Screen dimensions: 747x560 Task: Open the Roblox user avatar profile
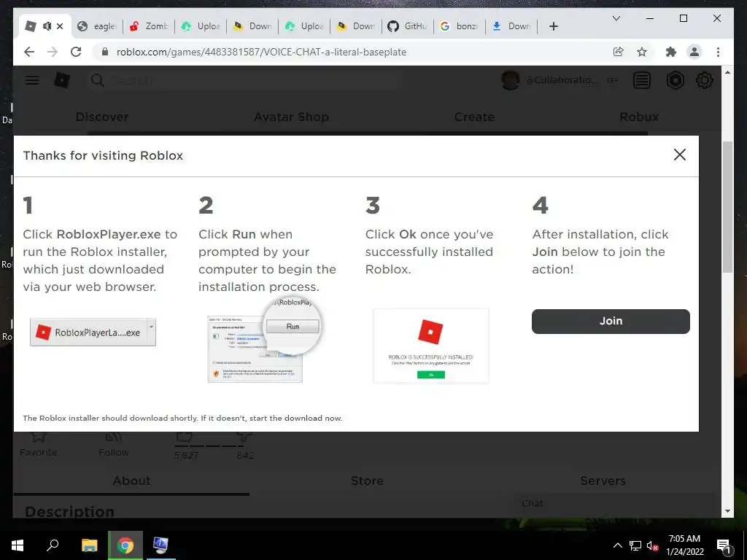click(x=510, y=80)
